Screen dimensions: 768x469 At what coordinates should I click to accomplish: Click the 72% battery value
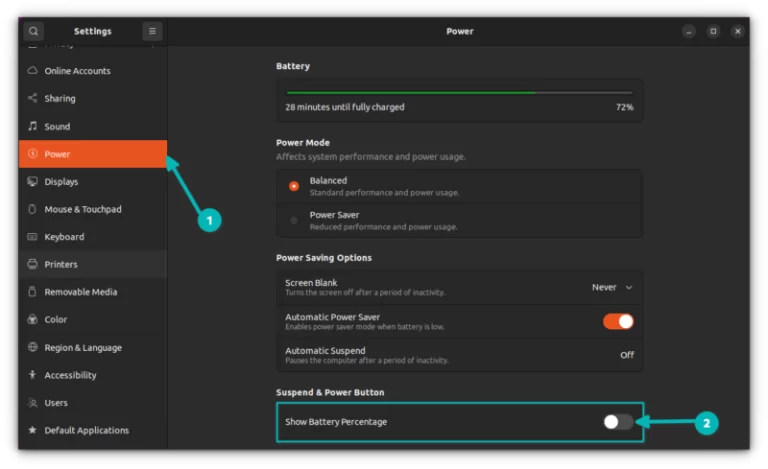point(624,107)
